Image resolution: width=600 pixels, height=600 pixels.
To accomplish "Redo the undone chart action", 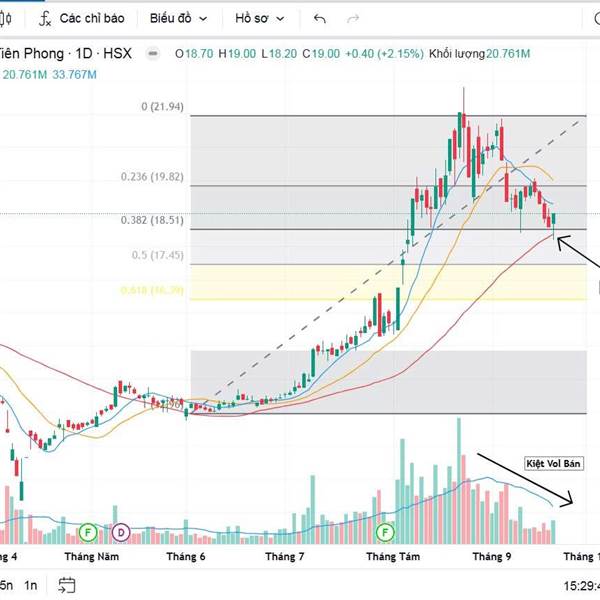I will coord(353,18).
